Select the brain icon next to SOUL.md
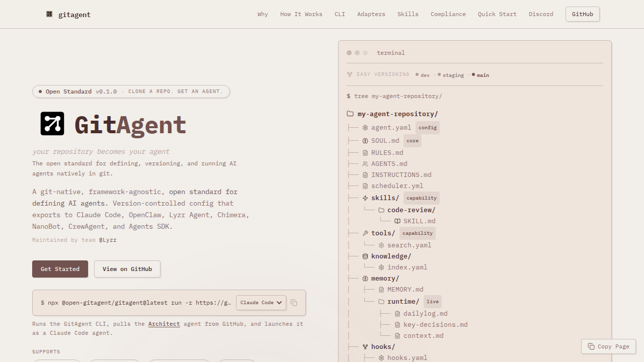Image resolution: width=644 pixels, height=362 pixels. [365, 140]
